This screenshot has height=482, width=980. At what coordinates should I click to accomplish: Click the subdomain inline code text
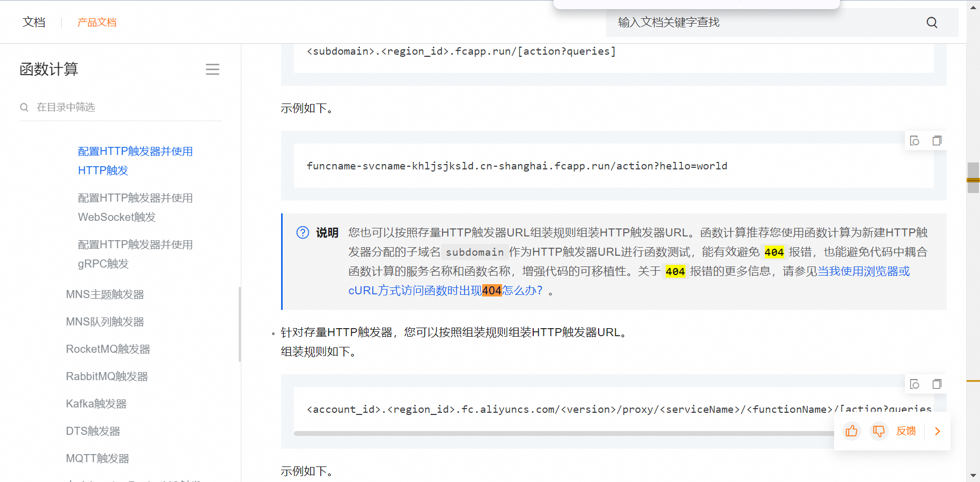point(475,252)
